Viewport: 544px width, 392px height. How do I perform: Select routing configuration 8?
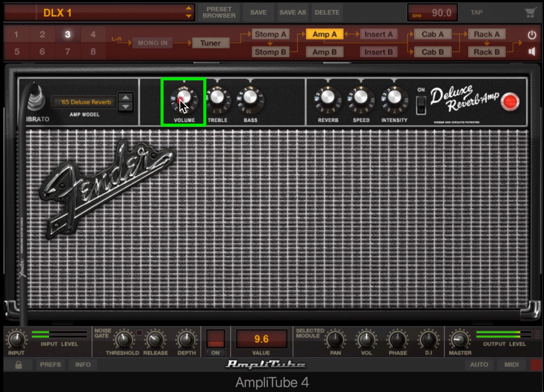tap(93, 51)
